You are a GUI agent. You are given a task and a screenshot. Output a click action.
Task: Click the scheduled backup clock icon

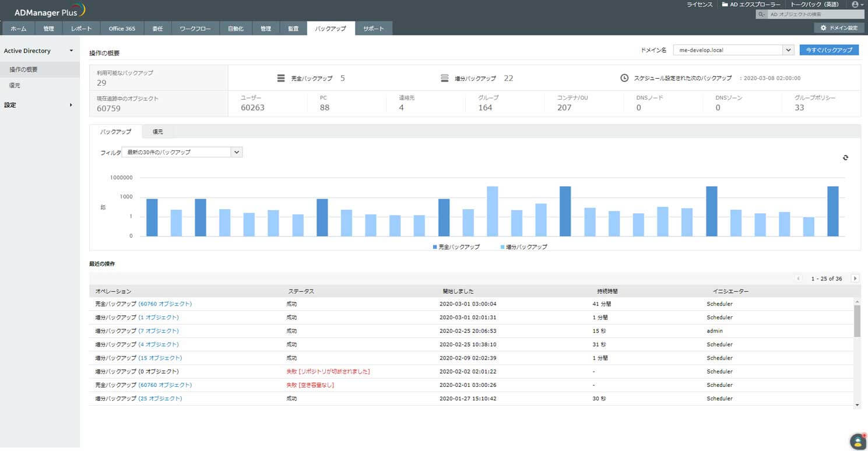624,78
